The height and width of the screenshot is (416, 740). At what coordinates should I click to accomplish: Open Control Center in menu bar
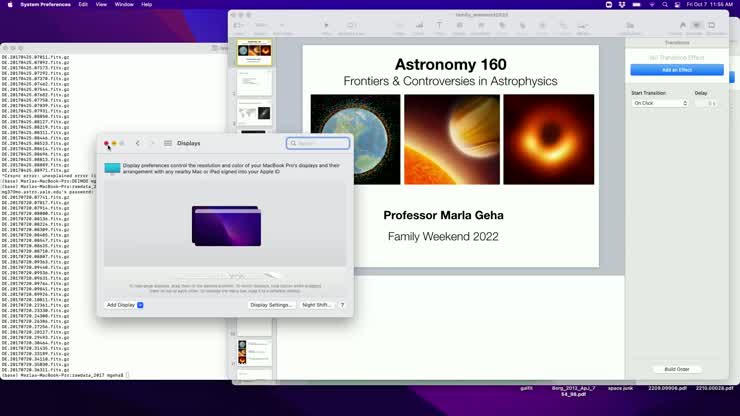[x=676, y=4]
